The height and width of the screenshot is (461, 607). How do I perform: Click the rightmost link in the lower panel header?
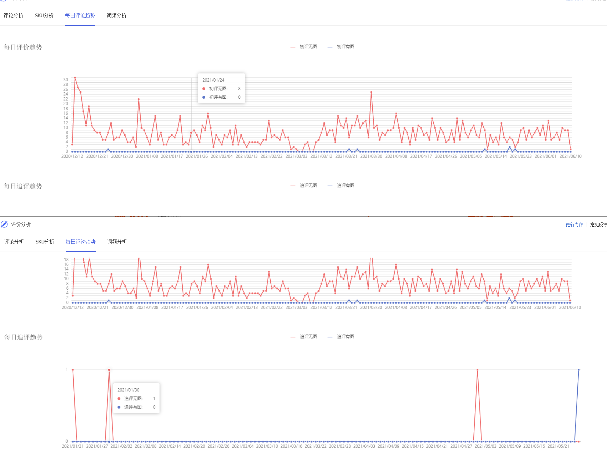pyautogui.click(x=597, y=225)
